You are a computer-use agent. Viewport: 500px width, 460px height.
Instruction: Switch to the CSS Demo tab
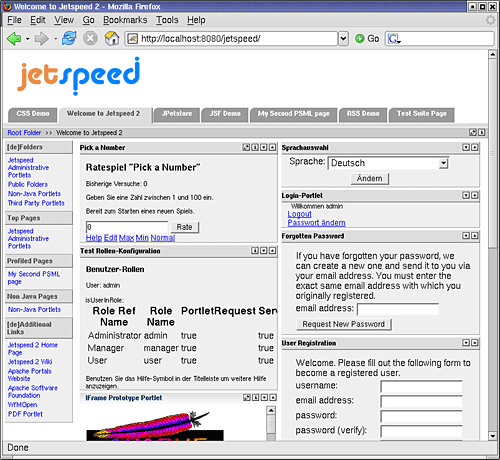(33, 114)
